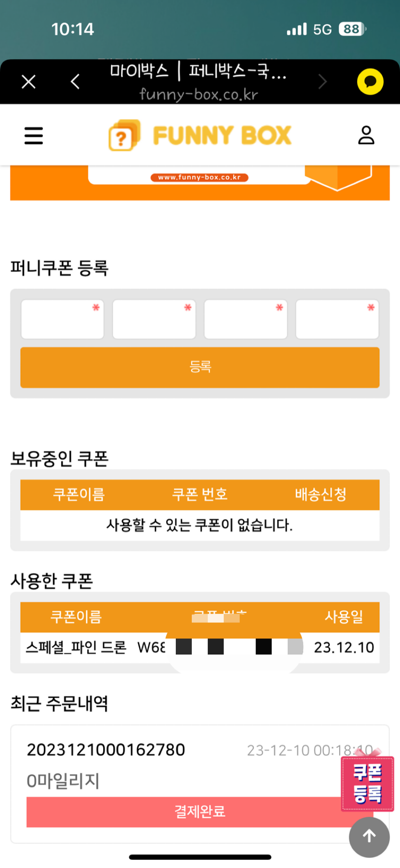
Task: Open order number 2023121000162780
Action: point(106,750)
